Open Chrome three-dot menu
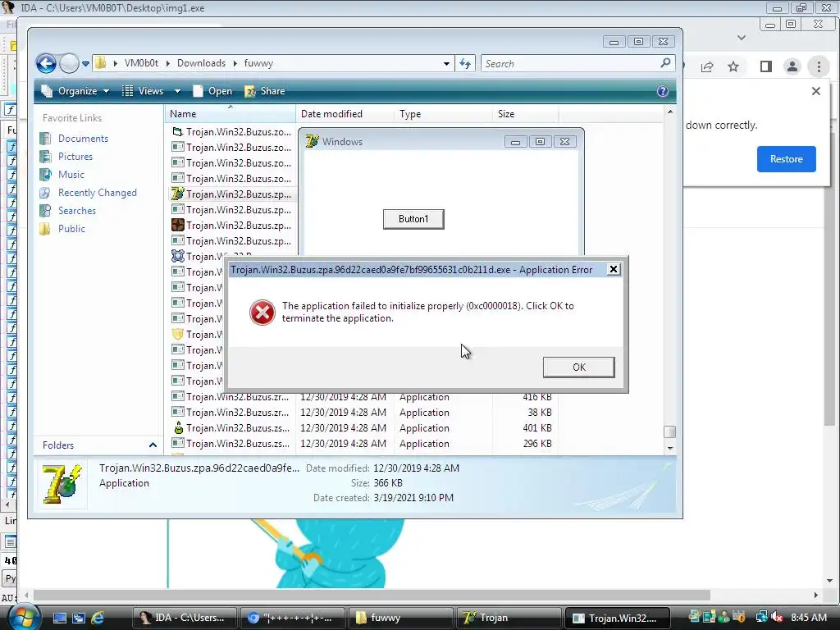The image size is (840, 630). (819, 66)
